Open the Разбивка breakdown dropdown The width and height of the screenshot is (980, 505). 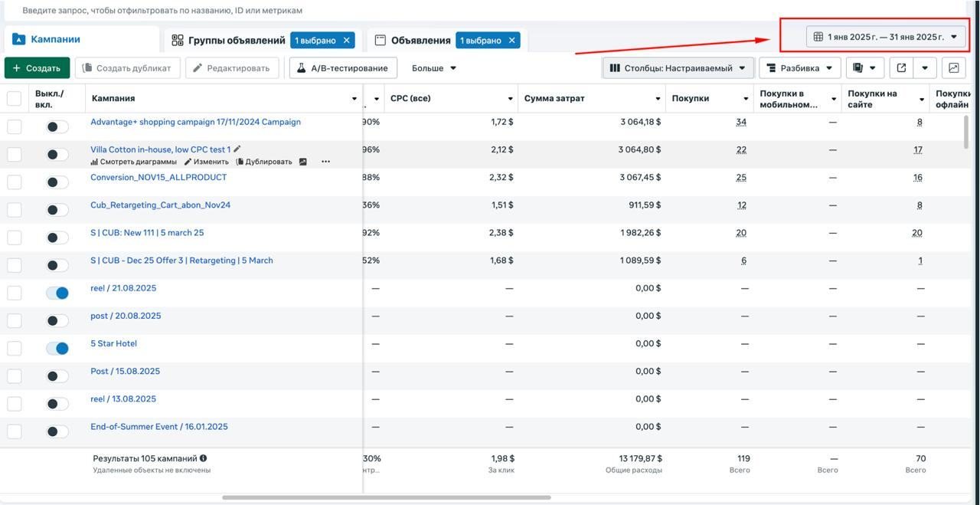tap(800, 68)
